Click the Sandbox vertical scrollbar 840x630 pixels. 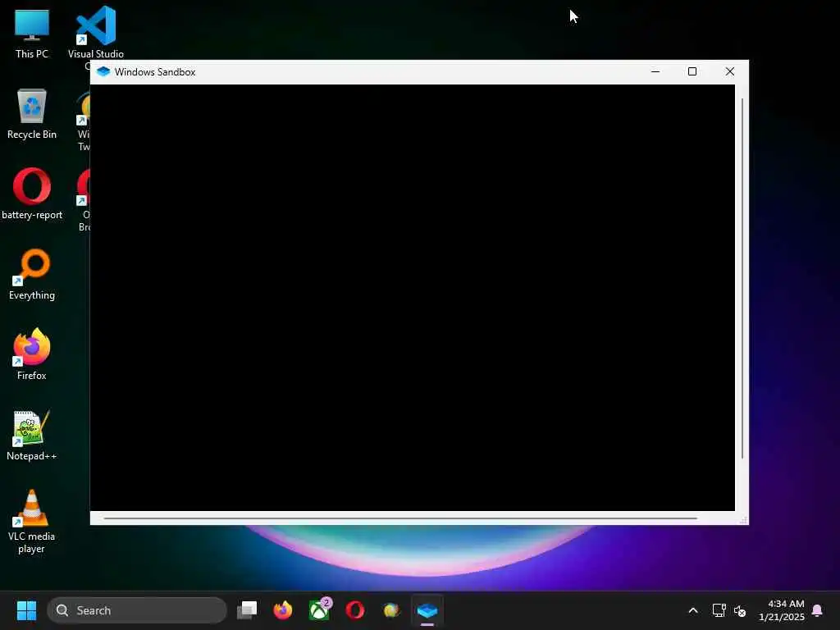pyautogui.click(x=742, y=279)
